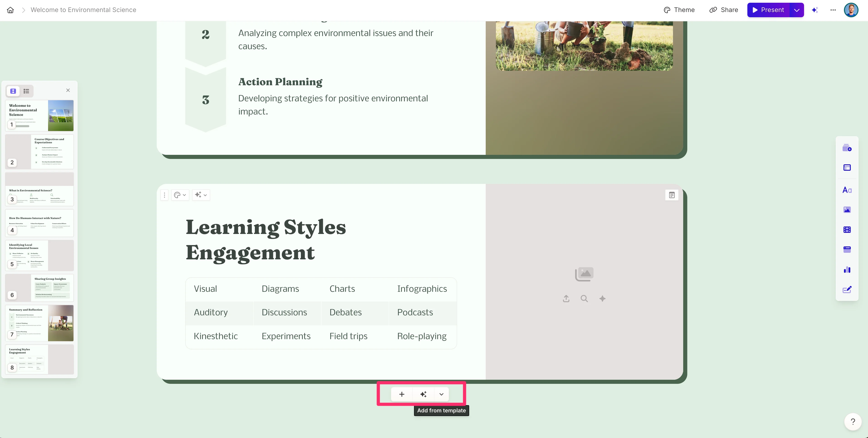Open speaker notes icon on card
Viewport: 868px width, 438px height.
[x=672, y=195]
